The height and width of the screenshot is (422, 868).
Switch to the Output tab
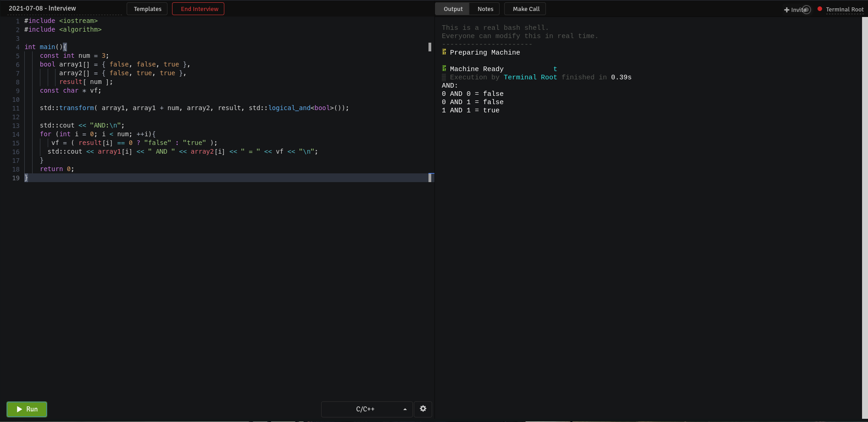coord(453,9)
